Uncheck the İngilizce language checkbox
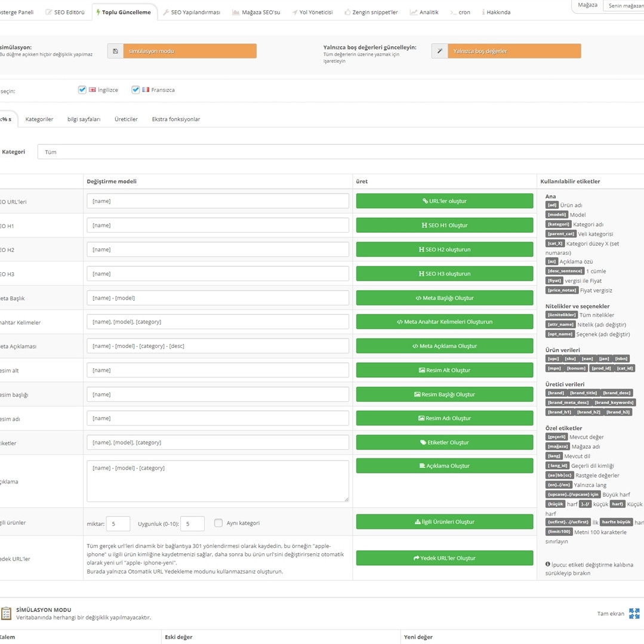644x644 pixels. (x=82, y=90)
